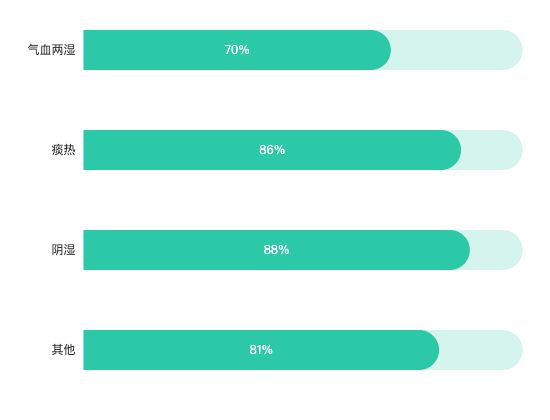550x420 pixels.
Task: Click the 痰热 bar's left starting edge
Action: coord(85,150)
